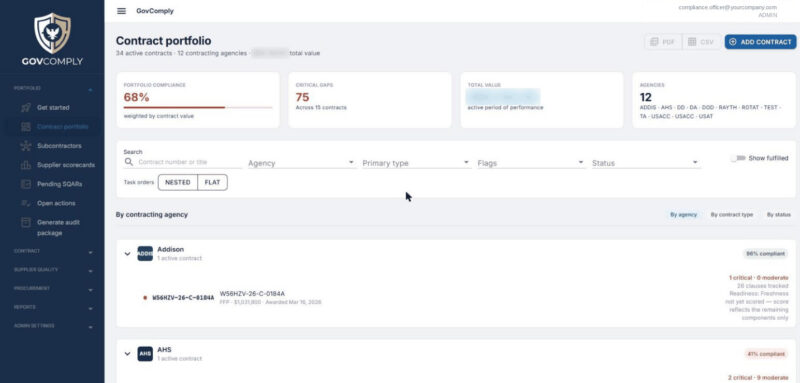800x383 pixels.
Task: Open Generate audit package page
Action: (58, 228)
